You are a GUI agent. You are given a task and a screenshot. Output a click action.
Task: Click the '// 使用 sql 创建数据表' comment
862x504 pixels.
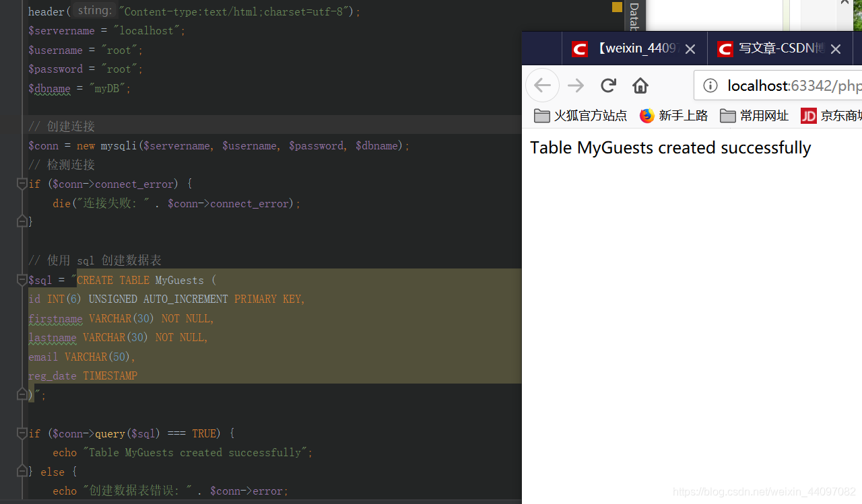pyautogui.click(x=95, y=260)
